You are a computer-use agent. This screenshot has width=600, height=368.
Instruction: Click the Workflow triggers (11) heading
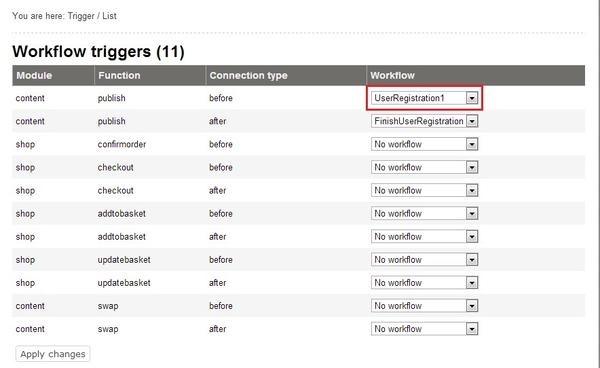(x=98, y=51)
